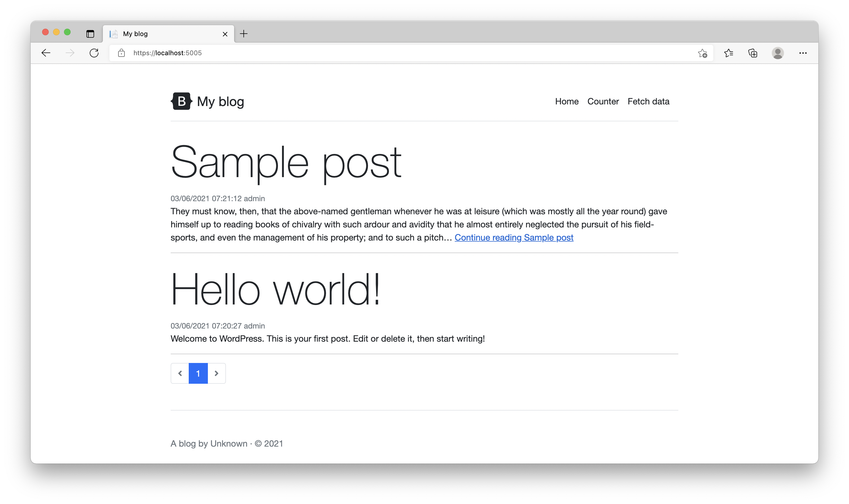Open Continue reading Sample post link
Screen dimensions: 849x504
[x=514, y=238]
